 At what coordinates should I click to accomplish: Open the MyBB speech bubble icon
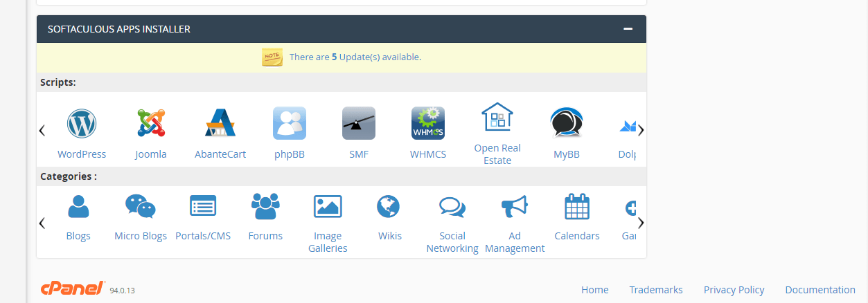567,123
